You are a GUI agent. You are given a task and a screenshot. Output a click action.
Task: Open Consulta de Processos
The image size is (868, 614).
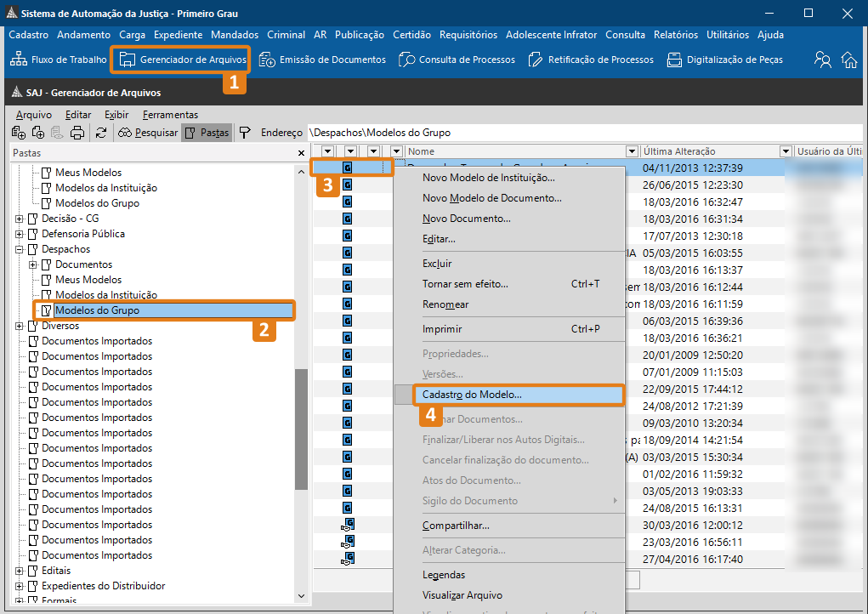click(457, 60)
